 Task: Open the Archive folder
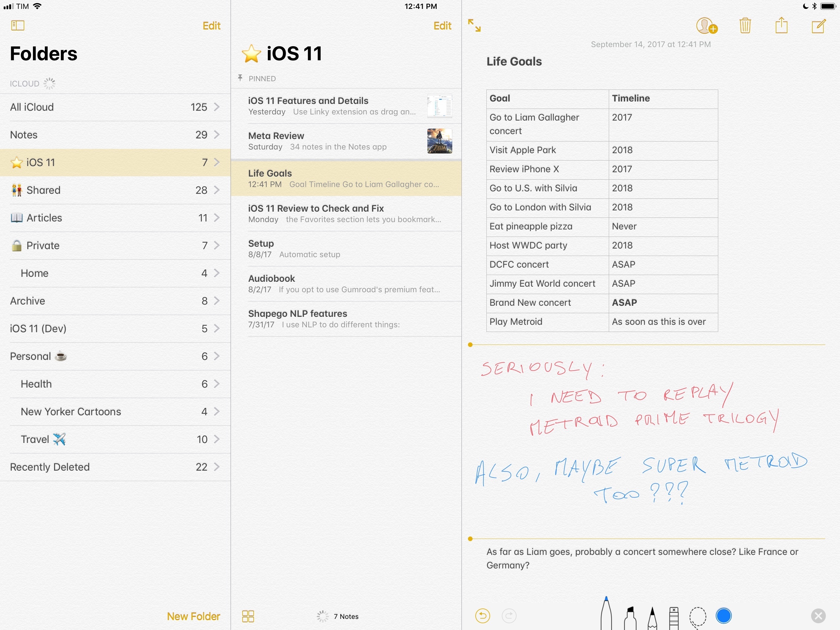pyautogui.click(x=115, y=301)
